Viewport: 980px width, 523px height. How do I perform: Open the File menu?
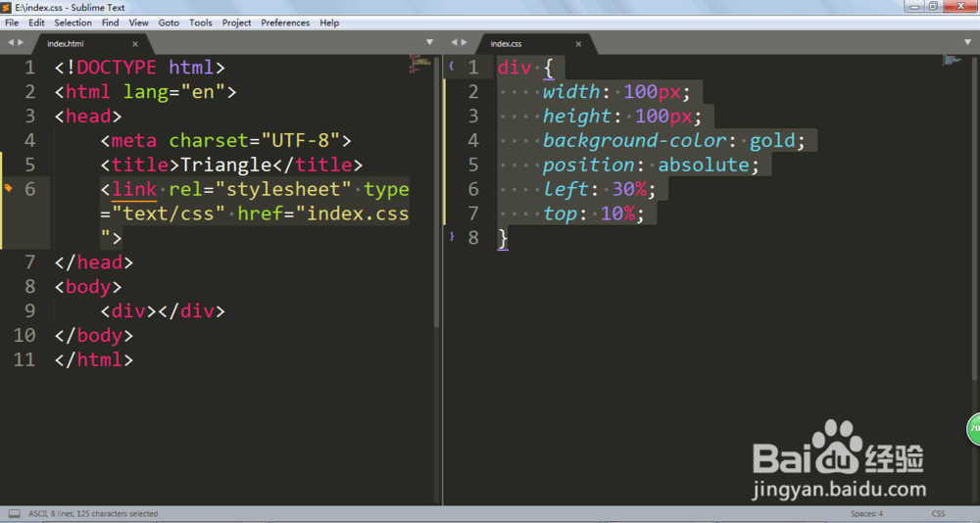click(12, 23)
